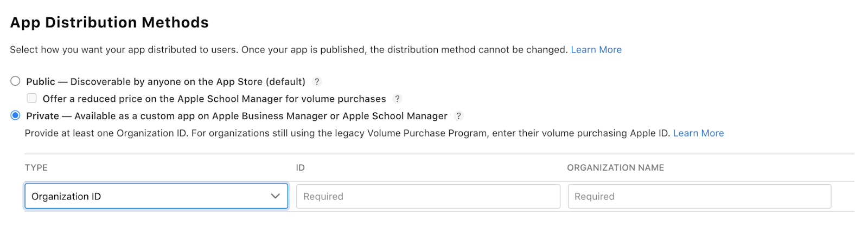Viewport: 868px width, 240px height.
Task: Click the ORGANIZATION NAME column header
Action: point(615,168)
